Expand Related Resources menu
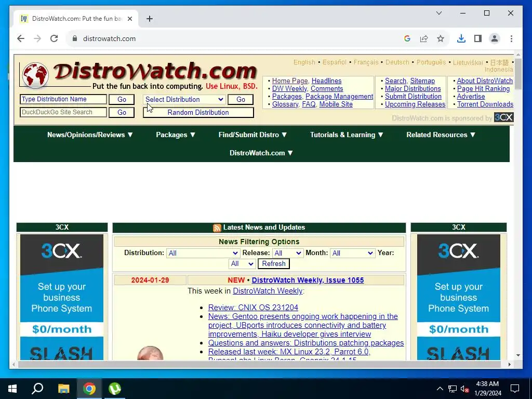532x399 pixels. [441, 135]
